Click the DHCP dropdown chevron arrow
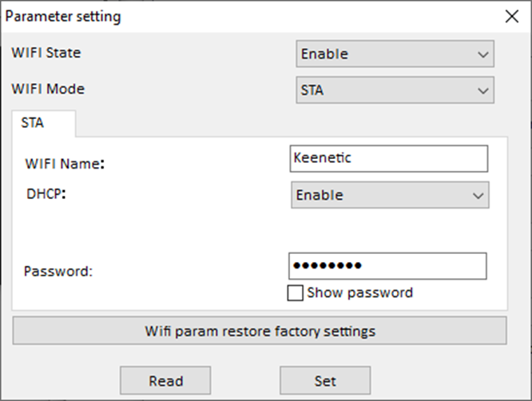Viewport: 532px width, 401px height. coord(478,195)
